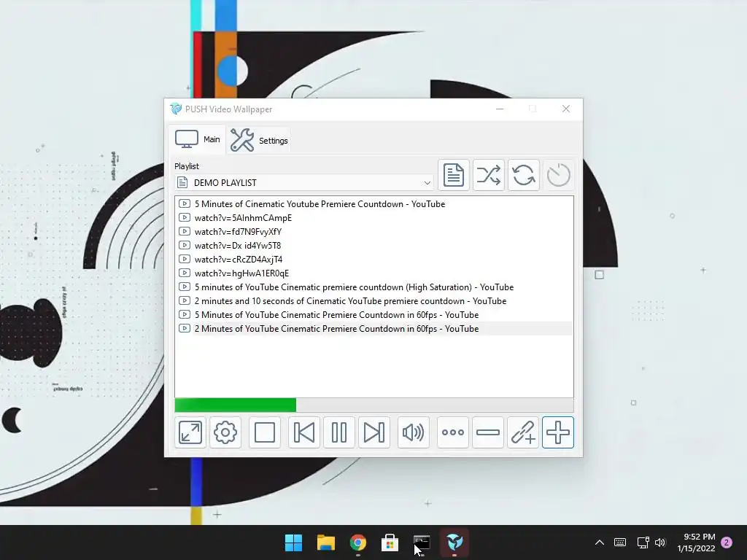The height and width of the screenshot is (560, 747).
Task: Add a URL with the link-plus icon
Action: pos(522,432)
